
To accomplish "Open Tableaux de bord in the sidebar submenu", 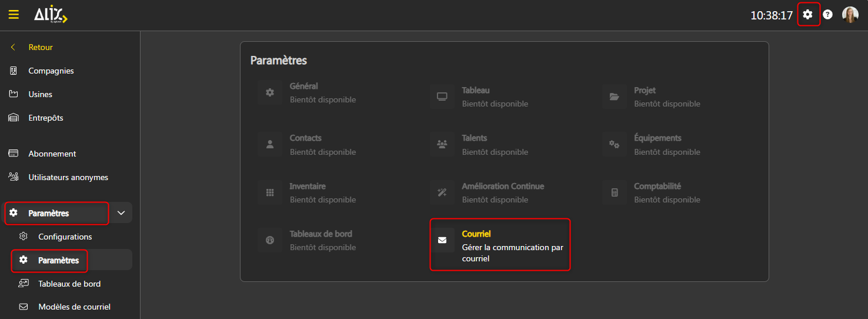I will [69, 284].
